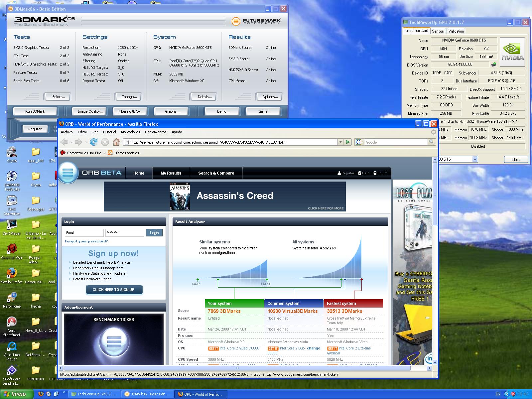Open Firefox home page icon
Image resolution: width=532 pixels, height=399 pixels.
pos(116,142)
